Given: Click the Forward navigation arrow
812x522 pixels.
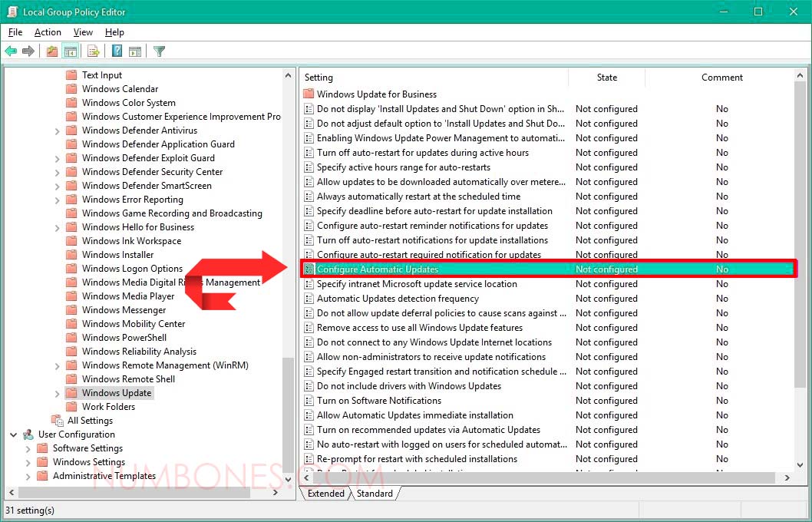Looking at the screenshot, I should click(x=29, y=51).
